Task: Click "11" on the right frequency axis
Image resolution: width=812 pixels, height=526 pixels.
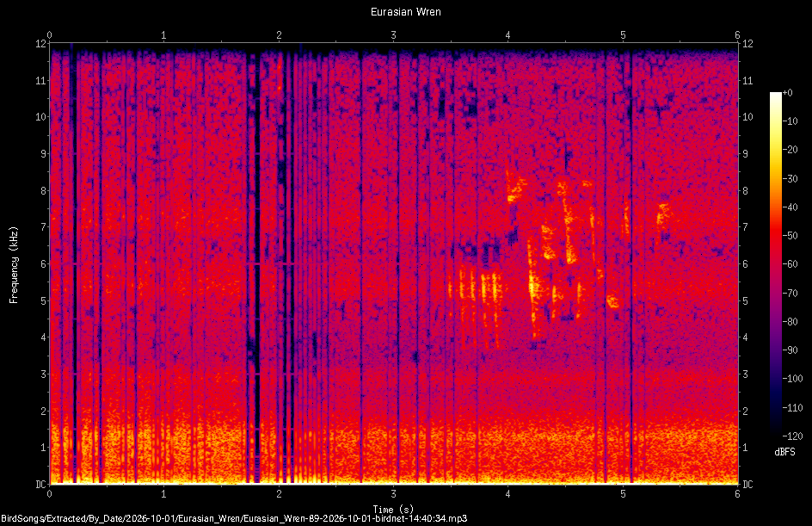Action: tap(747, 80)
